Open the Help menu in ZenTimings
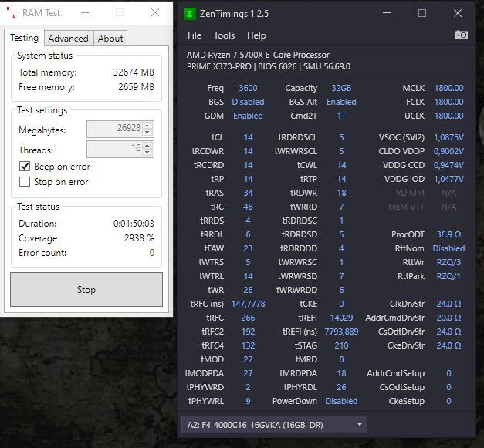Image resolution: width=484 pixels, height=448 pixels. point(256,35)
